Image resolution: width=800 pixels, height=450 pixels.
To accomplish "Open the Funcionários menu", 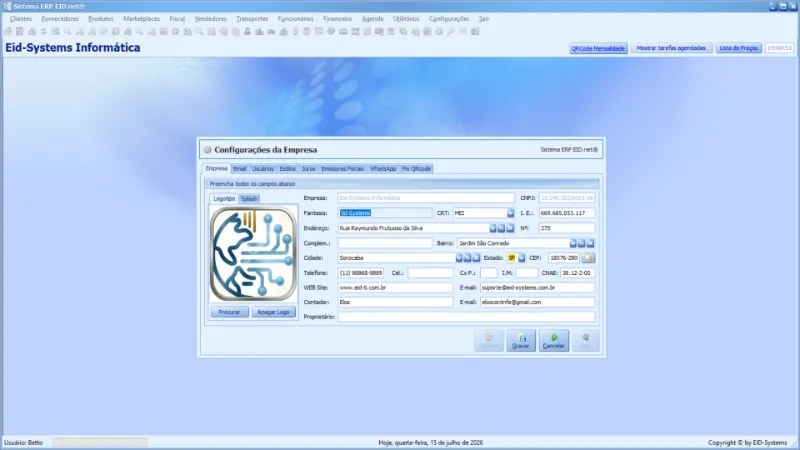I will [x=295, y=19].
